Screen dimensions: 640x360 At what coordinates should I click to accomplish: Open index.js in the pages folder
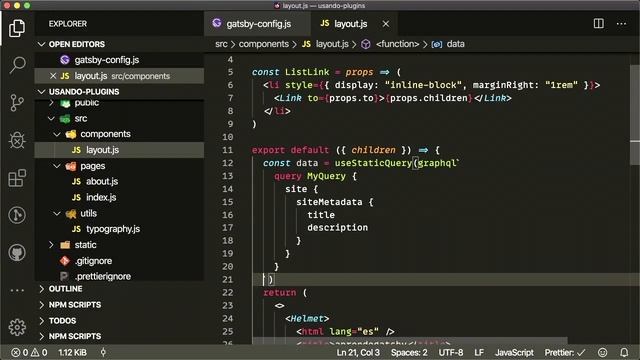coord(101,198)
